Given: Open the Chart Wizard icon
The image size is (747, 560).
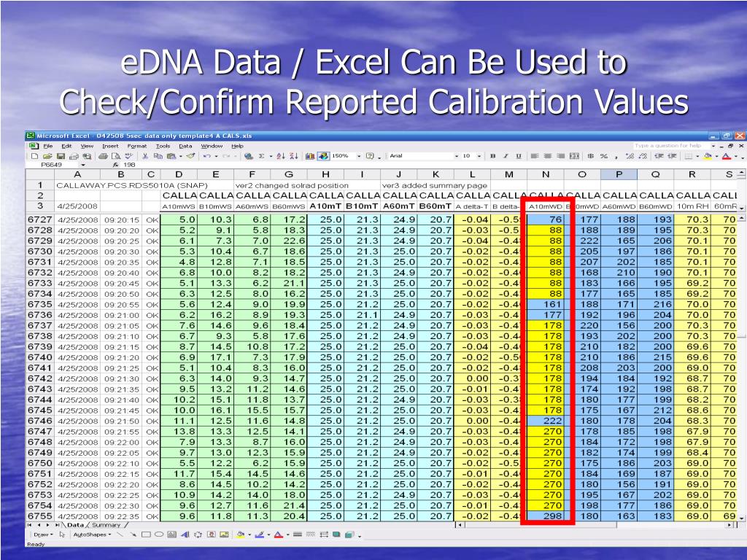Looking at the screenshot, I should pos(310,156).
